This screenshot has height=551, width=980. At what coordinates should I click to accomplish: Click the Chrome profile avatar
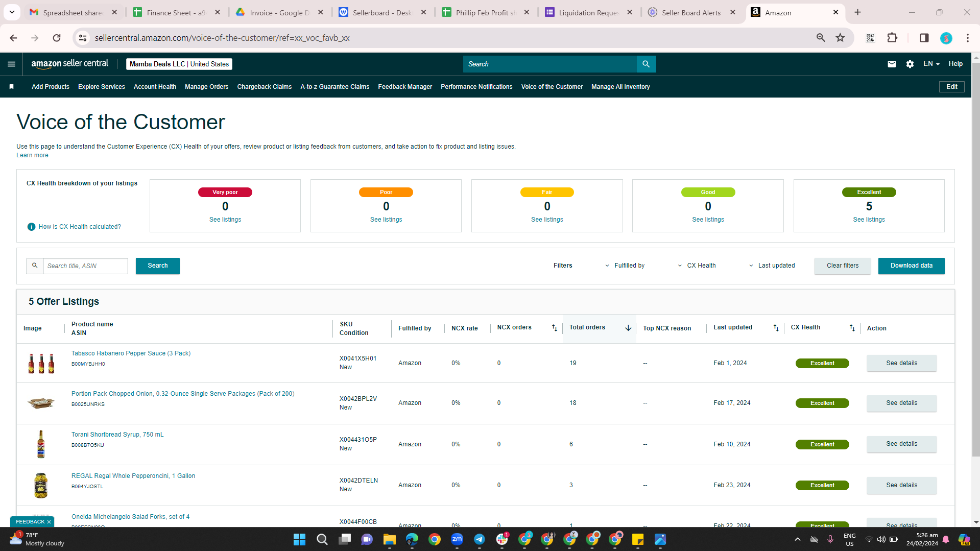click(x=946, y=38)
